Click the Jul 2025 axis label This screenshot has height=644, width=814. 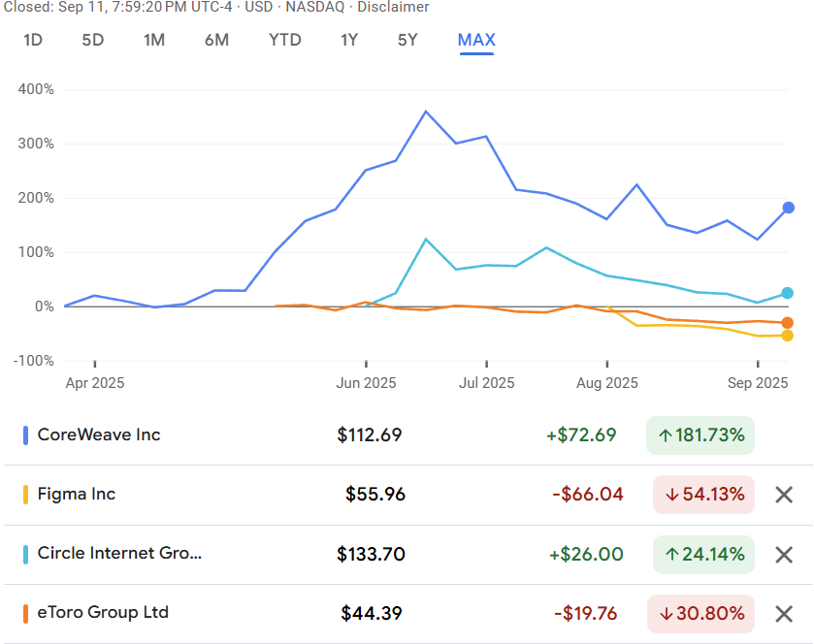pyautogui.click(x=486, y=383)
